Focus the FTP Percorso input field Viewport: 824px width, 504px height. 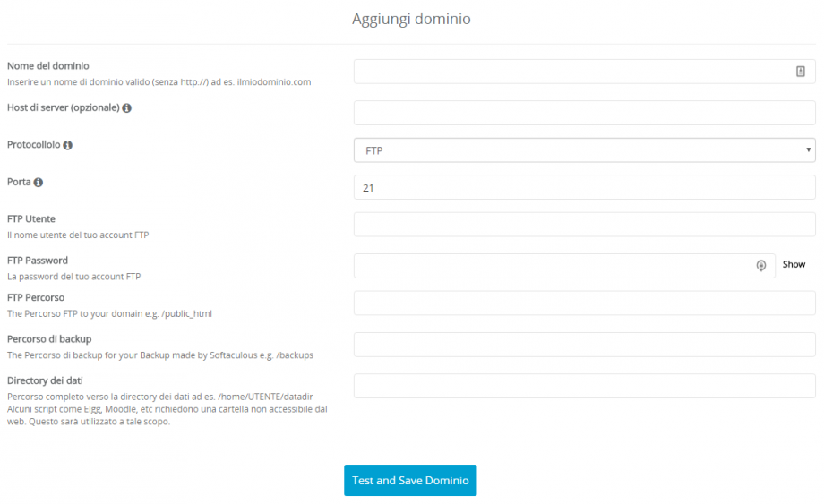[584, 303]
